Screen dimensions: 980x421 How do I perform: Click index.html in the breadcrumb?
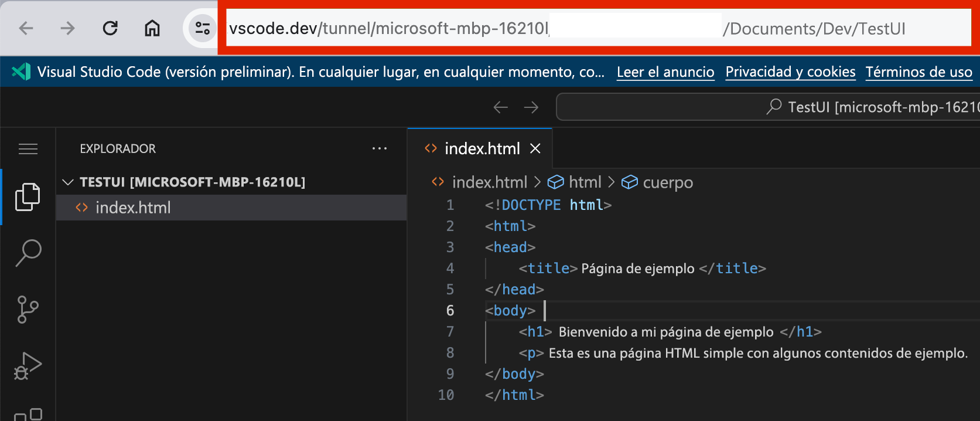490,182
